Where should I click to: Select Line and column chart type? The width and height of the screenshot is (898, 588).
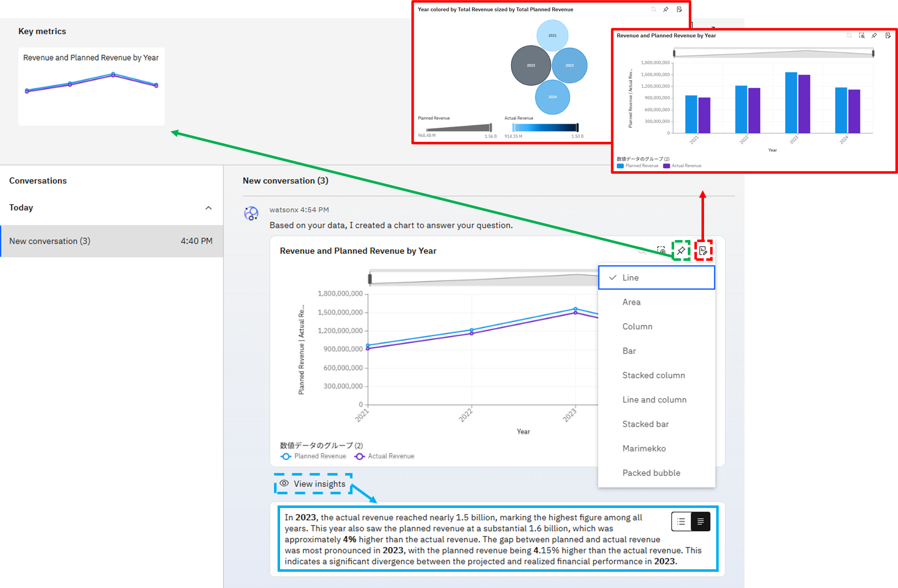pos(656,400)
